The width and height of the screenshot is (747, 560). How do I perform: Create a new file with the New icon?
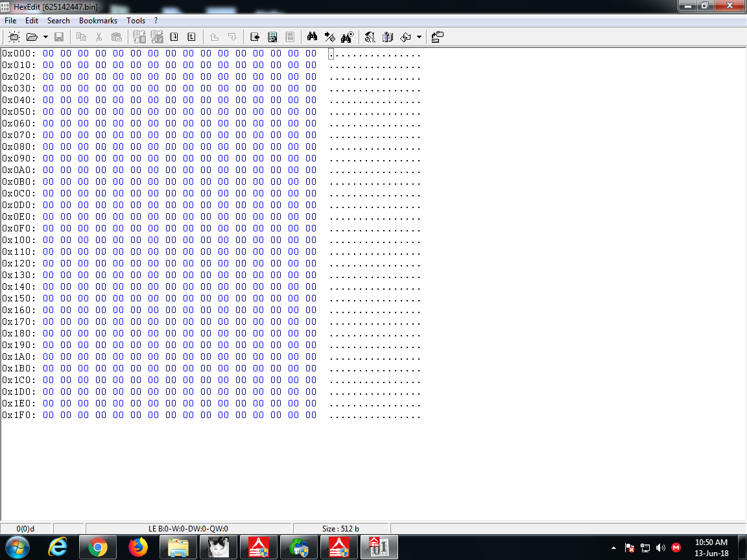point(14,37)
